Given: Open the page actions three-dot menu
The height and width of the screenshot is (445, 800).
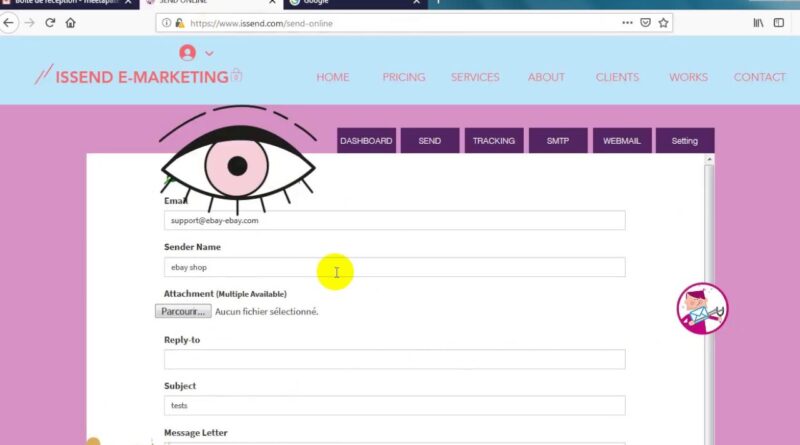Looking at the screenshot, I should click(627, 23).
